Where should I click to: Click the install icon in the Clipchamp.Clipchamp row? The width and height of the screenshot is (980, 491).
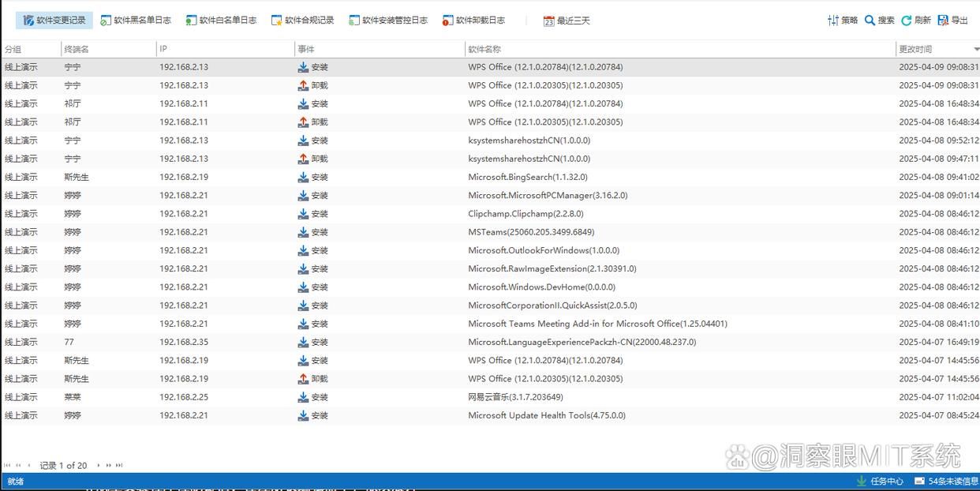click(x=303, y=214)
